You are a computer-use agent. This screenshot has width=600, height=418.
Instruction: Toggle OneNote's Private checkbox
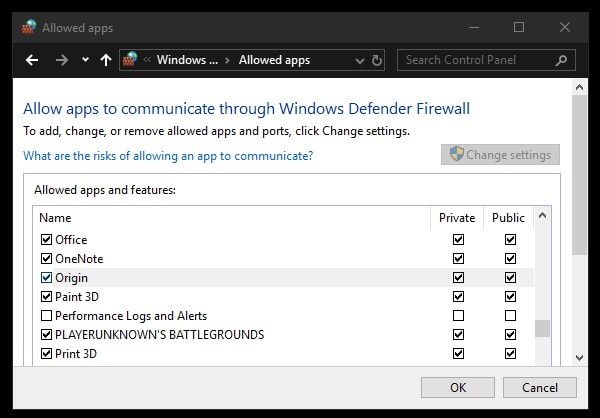(x=458, y=259)
